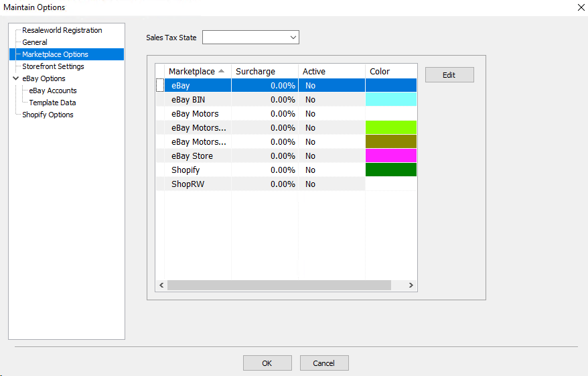Click the Cancel button
588x376 pixels.
324,363
